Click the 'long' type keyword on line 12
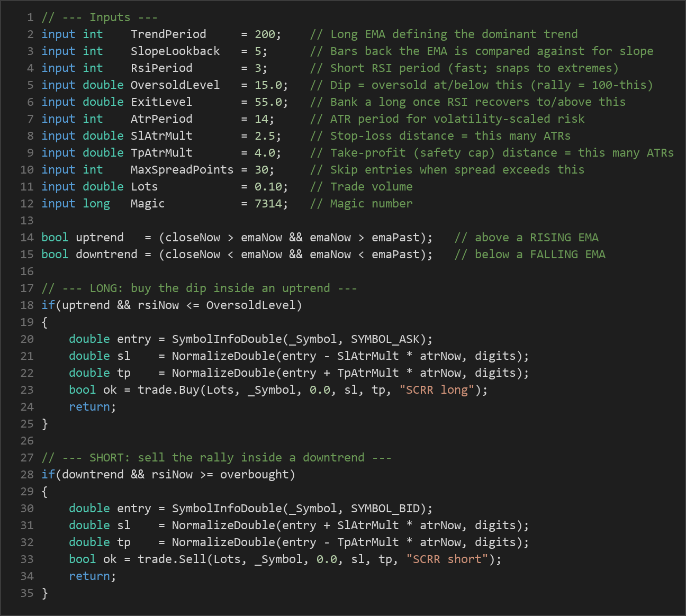Viewport: 686px width, 616px height. (96, 204)
